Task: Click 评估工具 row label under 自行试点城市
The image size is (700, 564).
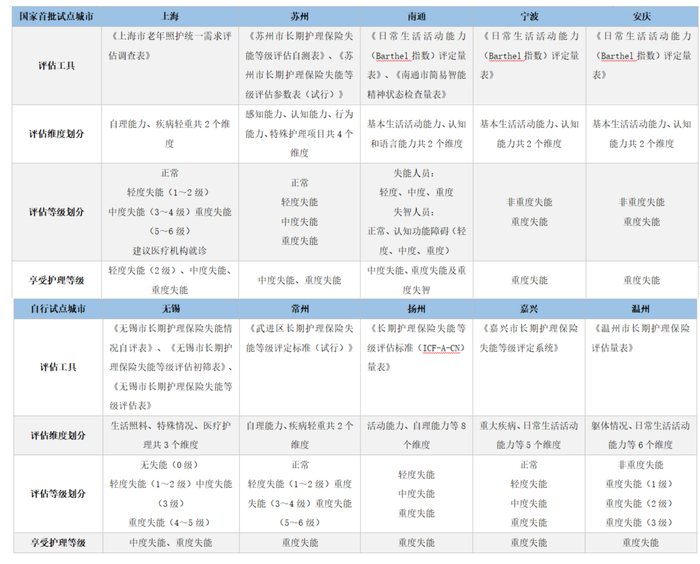Action: (x=58, y=367)
